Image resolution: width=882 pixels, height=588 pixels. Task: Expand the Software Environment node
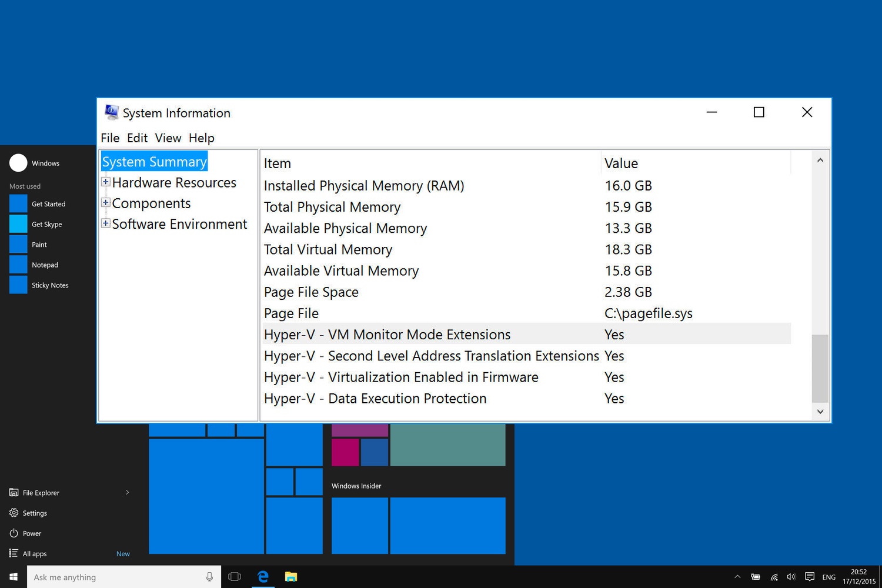(106, 223)
